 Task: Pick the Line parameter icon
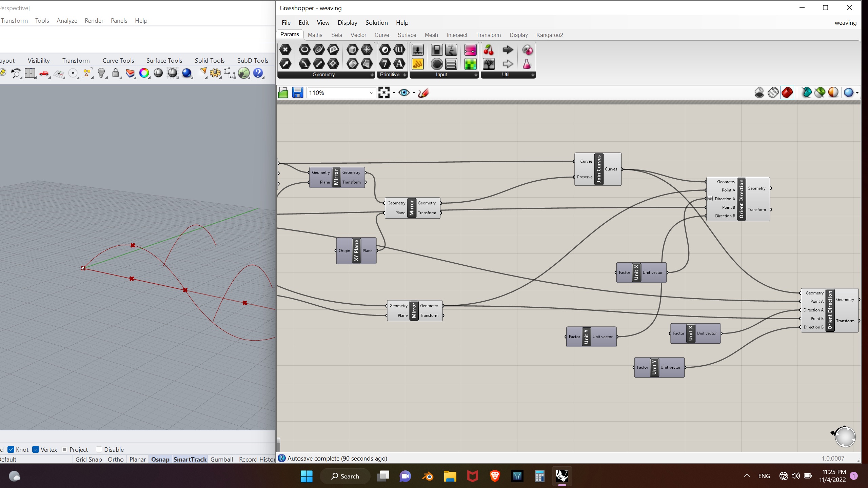[x=319, y=64]
